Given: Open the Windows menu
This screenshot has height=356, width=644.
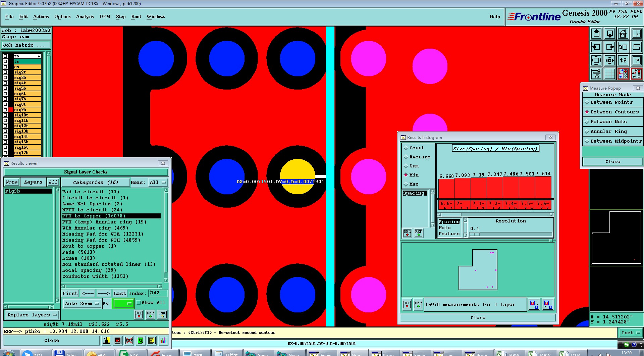Looking at the screenshot, I should pyautogui.click(x=156, y=16).
